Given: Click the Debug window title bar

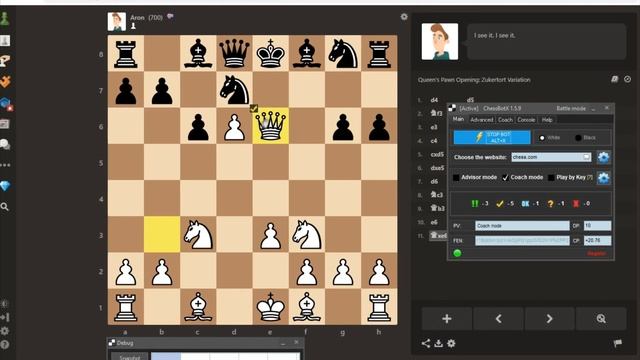Looking at the screenshot, I should coord(205,343).
